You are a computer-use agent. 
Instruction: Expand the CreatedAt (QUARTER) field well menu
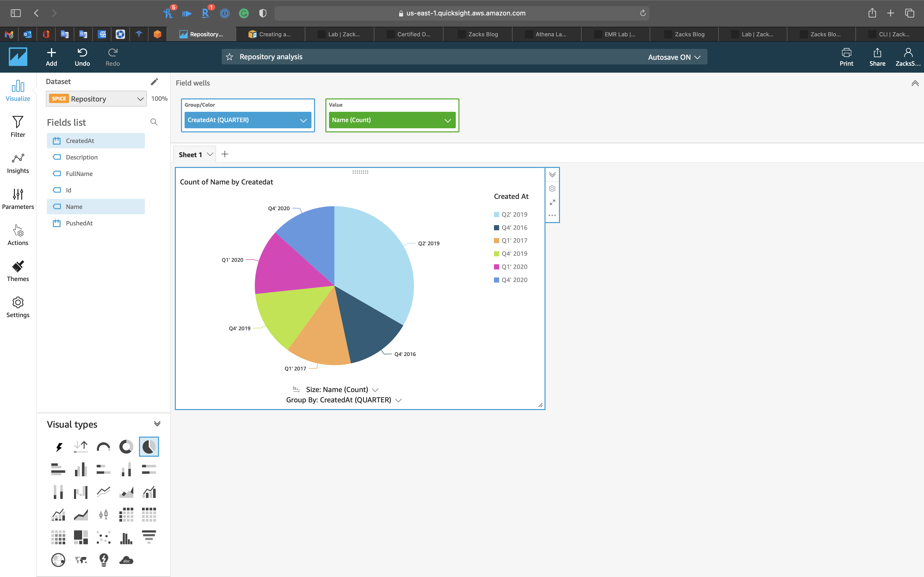(303, 120)
